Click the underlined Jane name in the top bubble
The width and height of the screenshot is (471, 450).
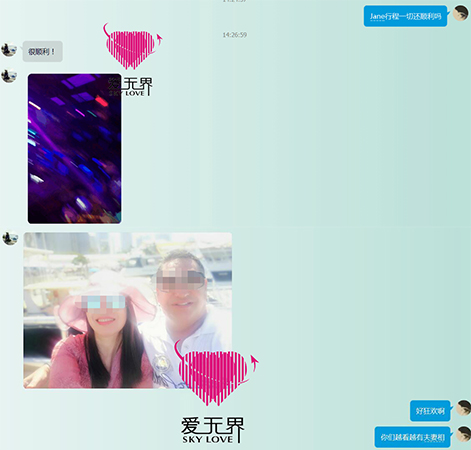[377, 16]
